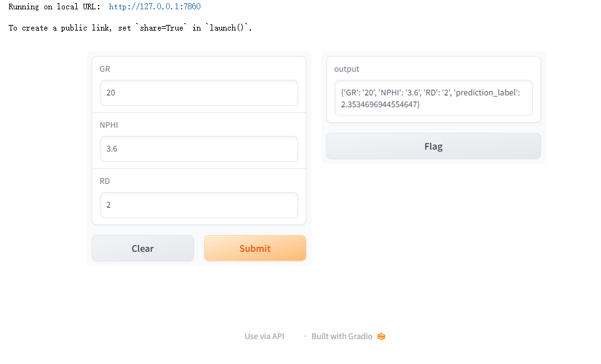601x364 pixels.
Task: Click the RD input field
Action: pos(199,205)
